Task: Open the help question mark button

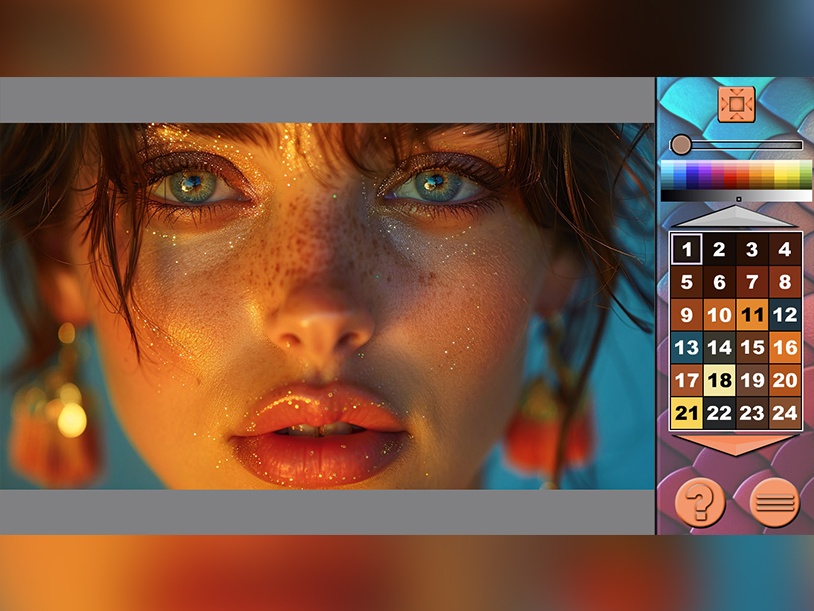Action: [x=700, y=503]
